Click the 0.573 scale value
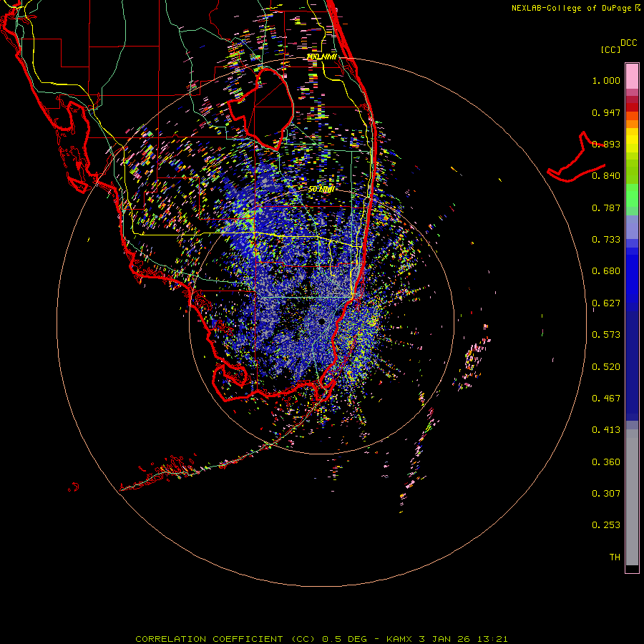Screen dimensions: 644x644 coord(606,335)
